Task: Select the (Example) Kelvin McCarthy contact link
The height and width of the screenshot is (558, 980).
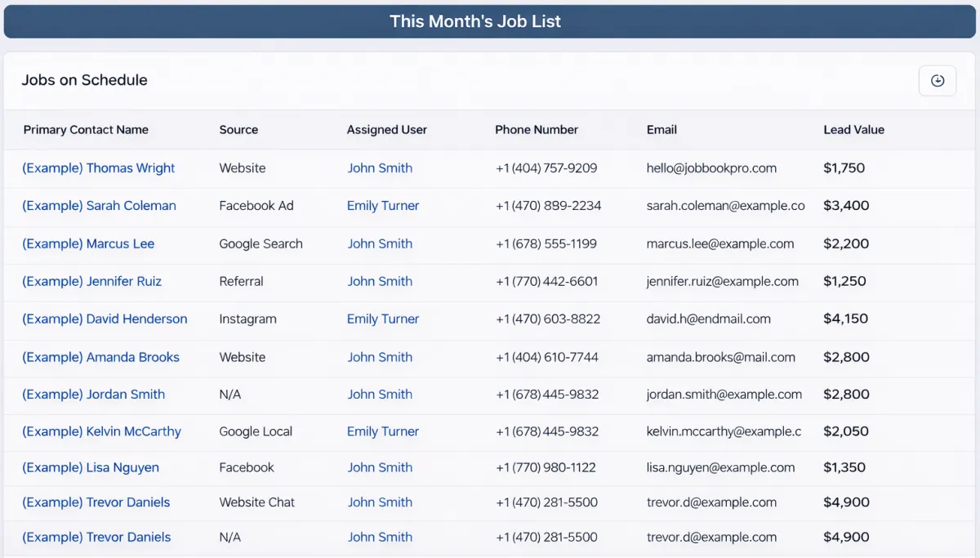Action: click(101, 431)
